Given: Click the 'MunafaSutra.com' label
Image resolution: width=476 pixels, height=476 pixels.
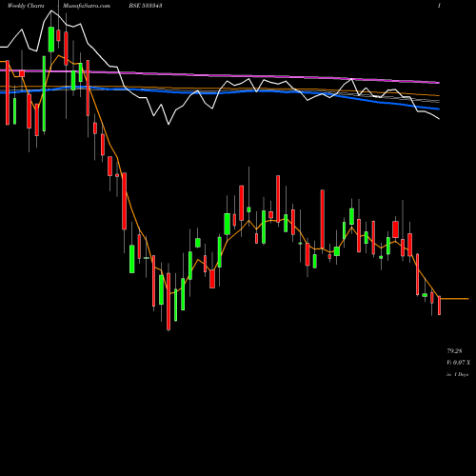Looking at the screenshot, I should 87,6.
